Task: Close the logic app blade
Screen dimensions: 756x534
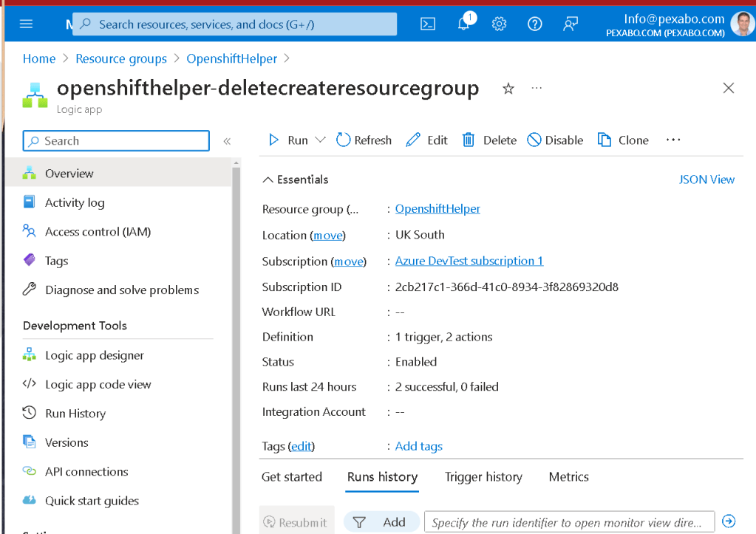Action: pyautogui.click(x=729, y=88)
